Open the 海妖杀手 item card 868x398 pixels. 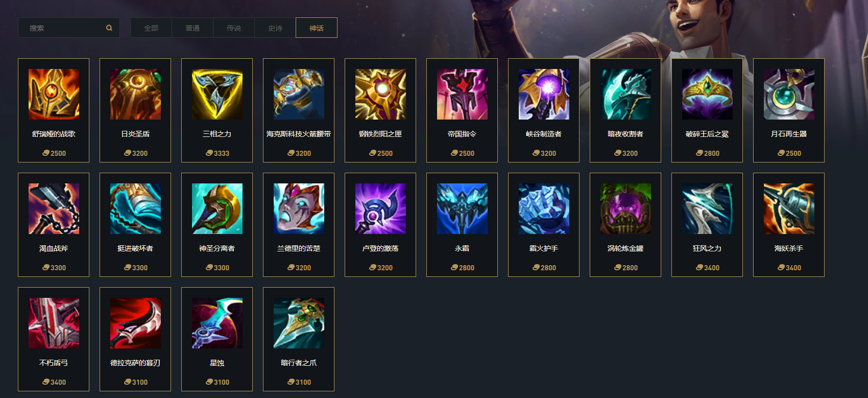coord(789,225)
